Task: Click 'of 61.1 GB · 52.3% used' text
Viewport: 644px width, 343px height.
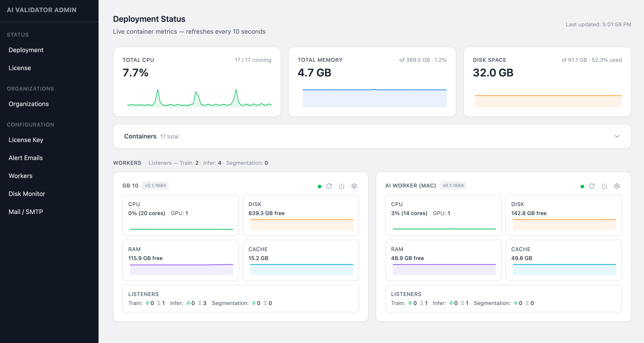Action: tap(592, 60)
